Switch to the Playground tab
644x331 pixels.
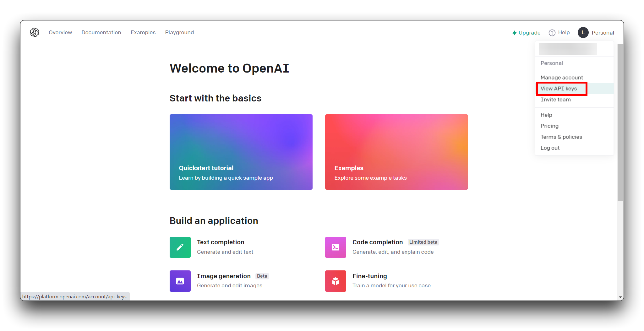coord(179,32)
